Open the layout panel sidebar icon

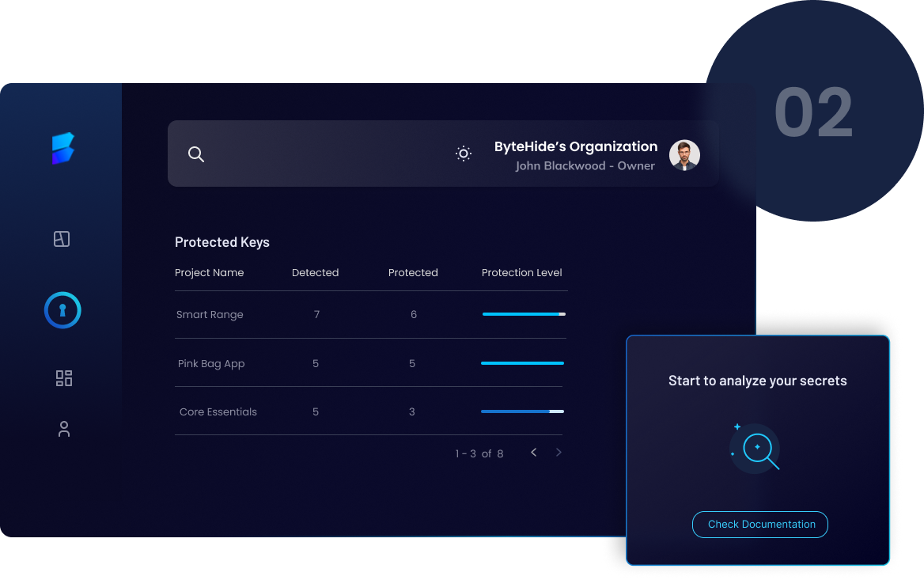click(62, 239)
